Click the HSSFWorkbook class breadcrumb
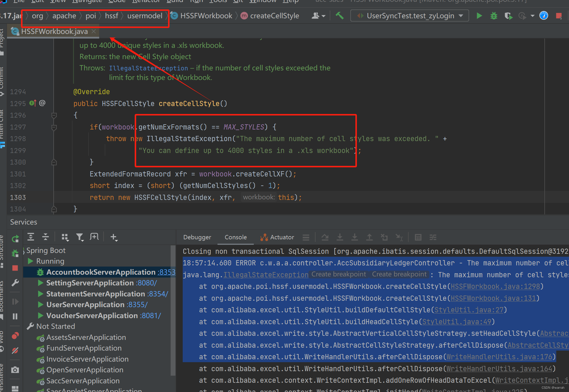The height and width of the screenshot is (392, 569). point(202,16)
